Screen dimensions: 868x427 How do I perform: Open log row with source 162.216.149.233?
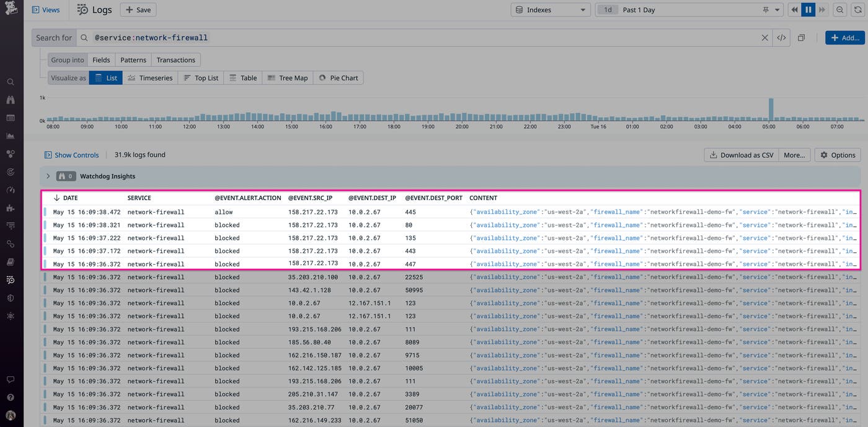coord(450,420)
